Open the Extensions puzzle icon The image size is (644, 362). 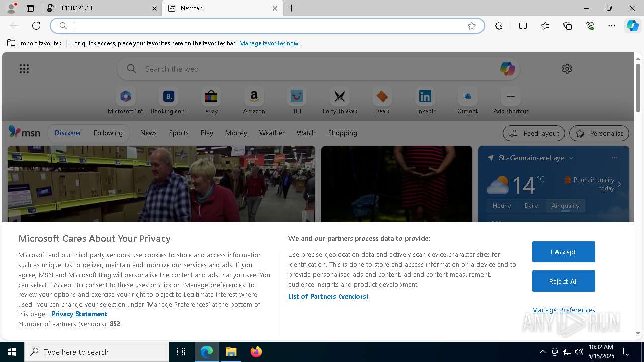499,26
